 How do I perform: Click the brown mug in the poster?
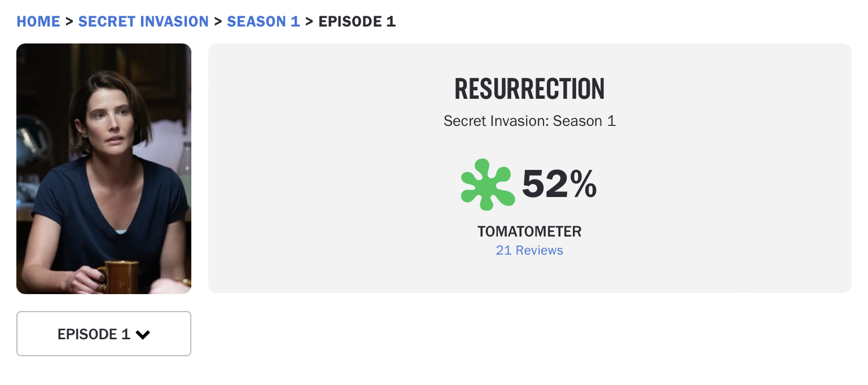120,277
